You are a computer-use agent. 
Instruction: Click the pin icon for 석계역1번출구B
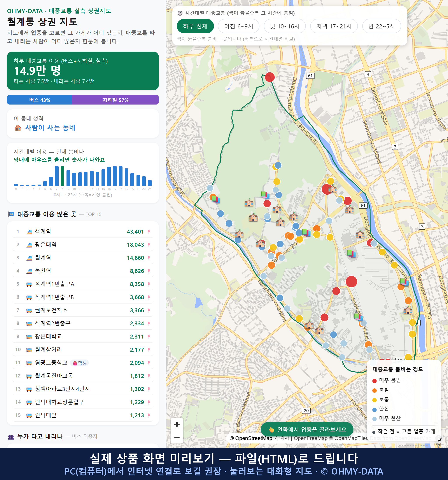149,297
